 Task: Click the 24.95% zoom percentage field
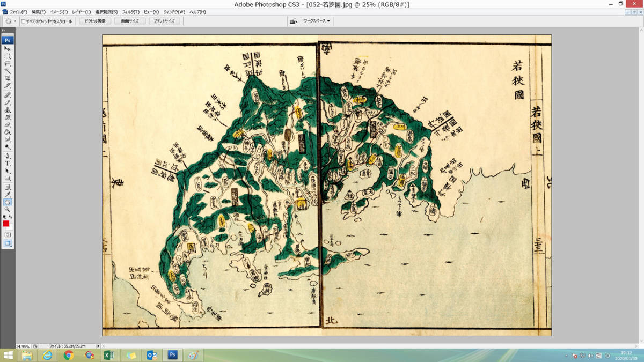(23, 346)
